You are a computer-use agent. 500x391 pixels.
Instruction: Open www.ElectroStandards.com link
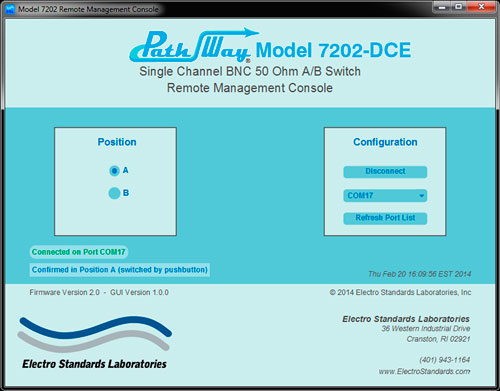424,371
